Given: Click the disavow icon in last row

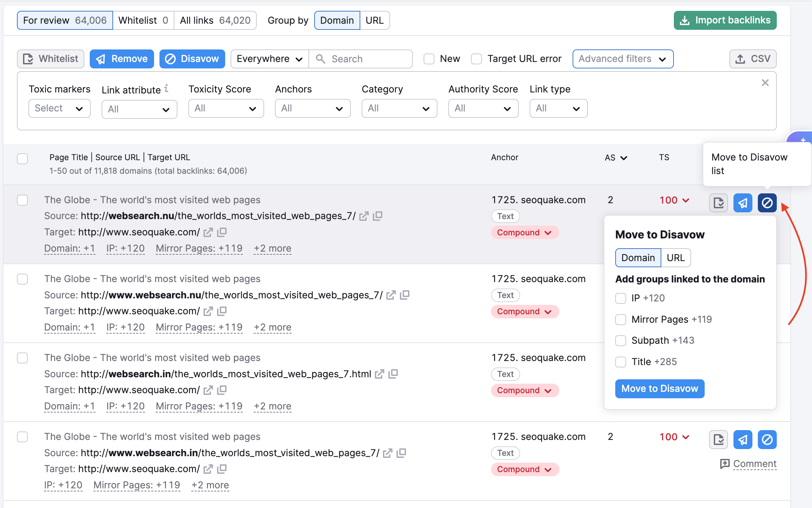Looking at the screenshot, I should (767, 440).
